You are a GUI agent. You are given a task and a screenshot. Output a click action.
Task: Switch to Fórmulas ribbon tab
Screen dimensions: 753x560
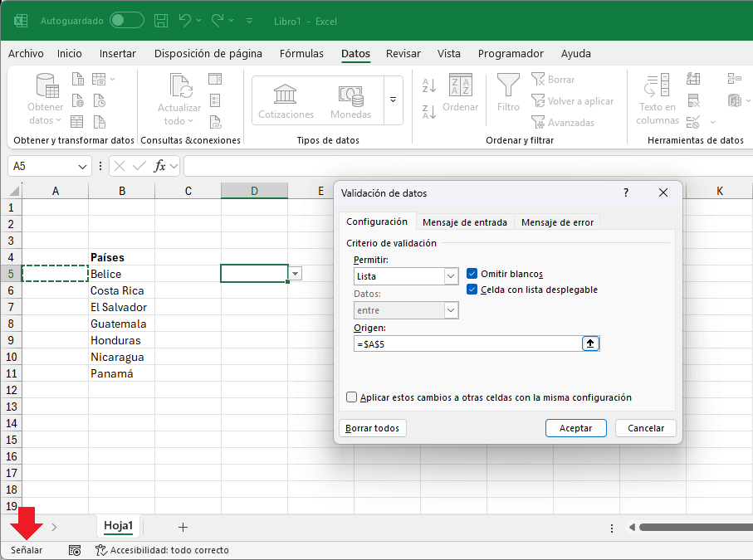(x=301, y=53)
